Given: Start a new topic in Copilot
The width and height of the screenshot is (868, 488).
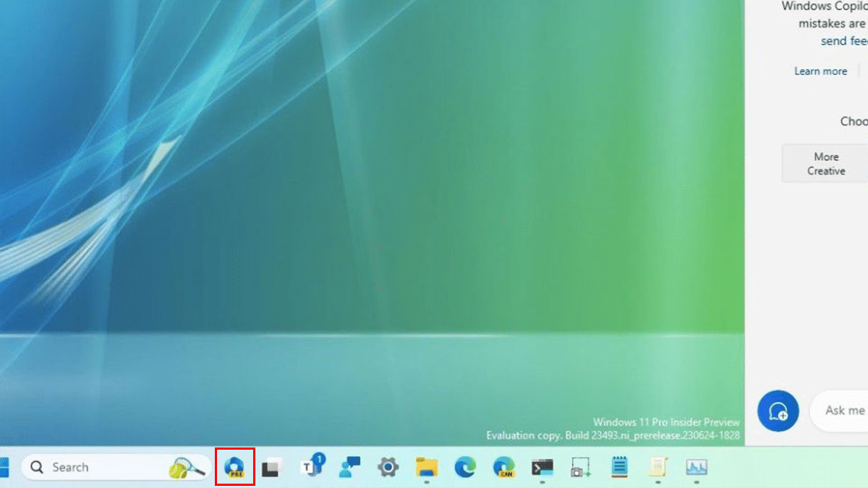Looking at the screenshot, I should point(778,411).
